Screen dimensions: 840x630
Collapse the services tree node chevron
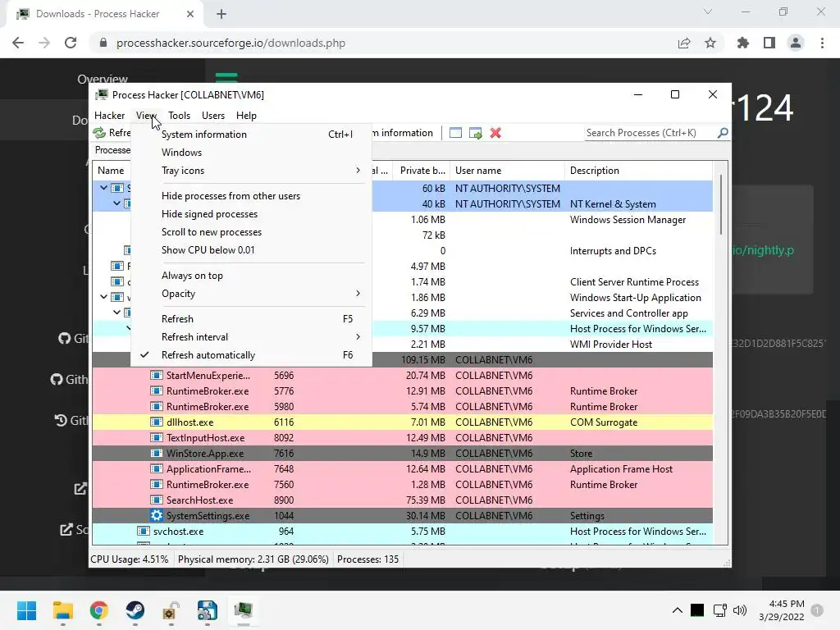point(116,313)
